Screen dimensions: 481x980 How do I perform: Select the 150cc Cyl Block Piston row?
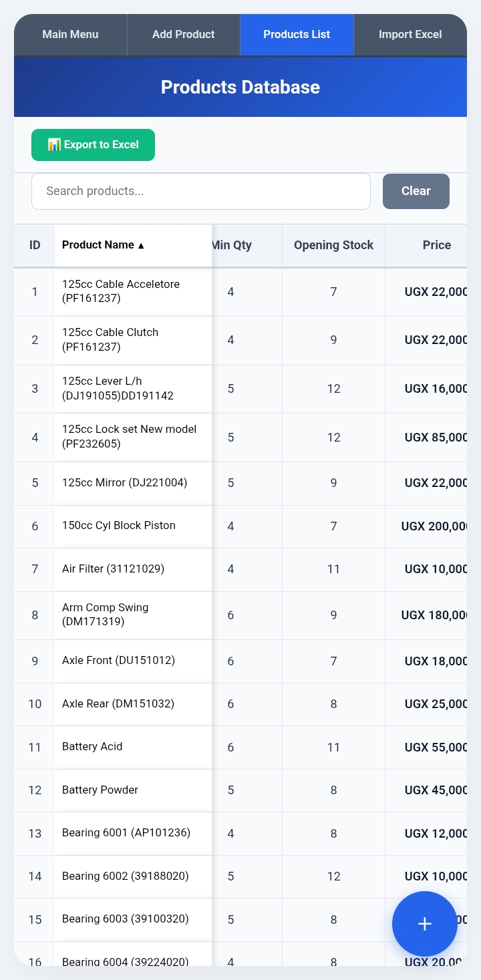coord(240,526)
